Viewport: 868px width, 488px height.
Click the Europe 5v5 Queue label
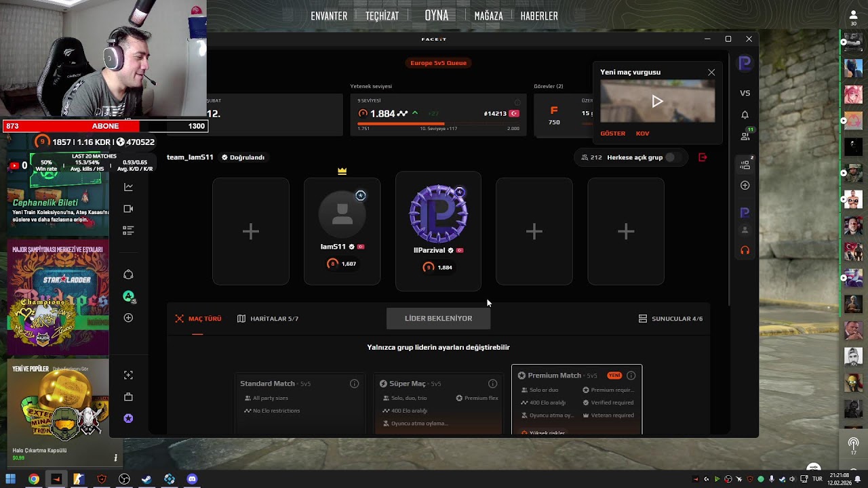click(438, 63)
